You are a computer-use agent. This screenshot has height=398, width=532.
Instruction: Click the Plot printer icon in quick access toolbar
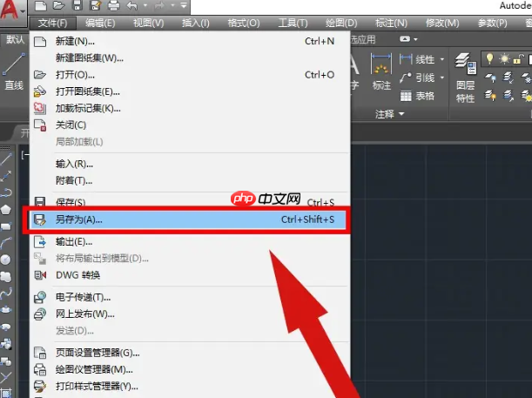(x=114, y=6)
